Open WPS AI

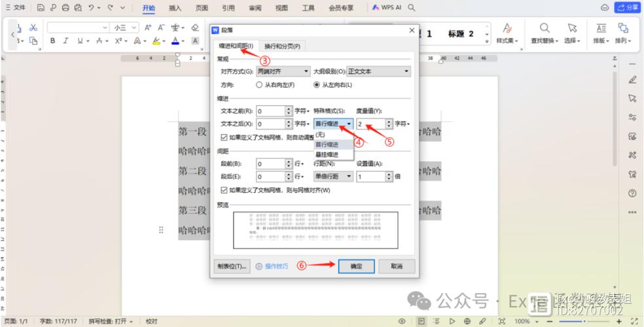tap(387, 7)
